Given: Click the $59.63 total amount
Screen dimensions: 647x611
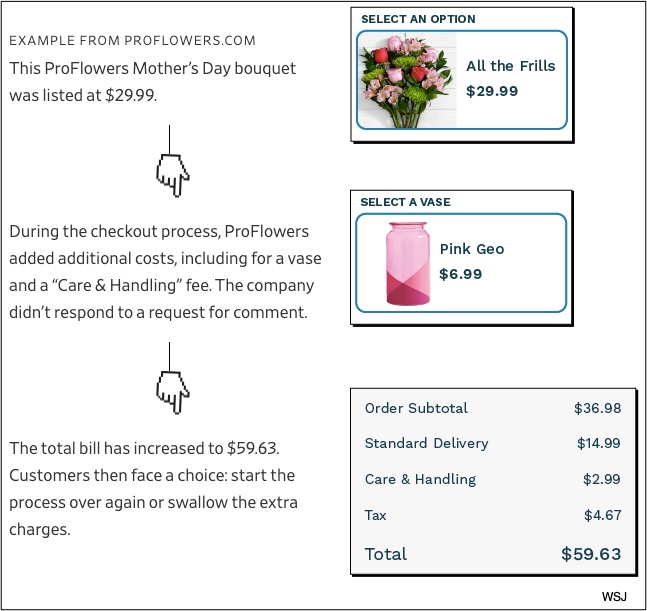Looking at the screenshot, I should [x=591, y=554].
